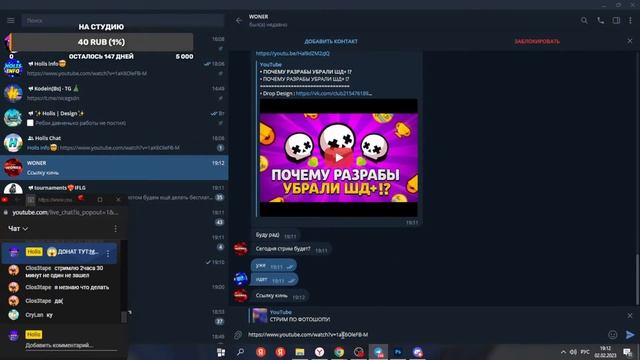Click ЗАБЛОКИРОВАТЬ to block user
The height and width of the screenshot is (360, 640).
[x=537, y=41]
